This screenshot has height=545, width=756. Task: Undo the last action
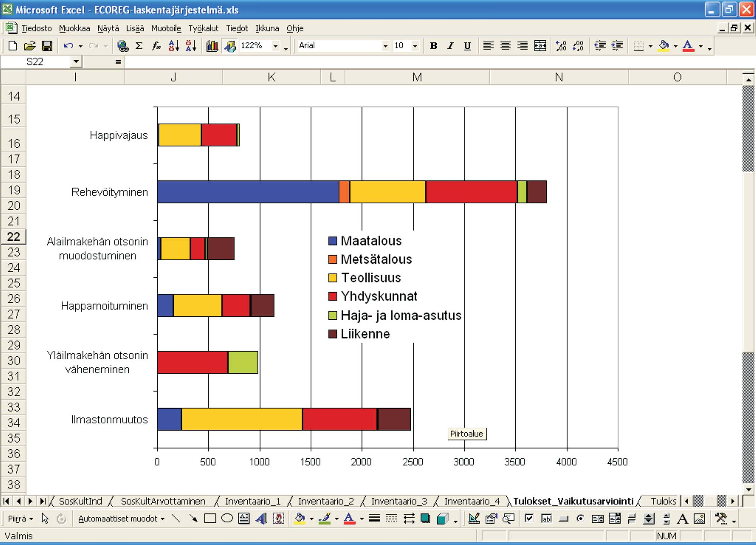[68, 46]
